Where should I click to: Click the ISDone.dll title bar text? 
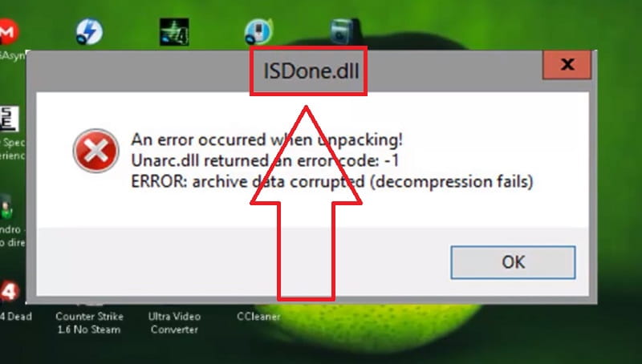pyautogui.click(x=311, y=71)
